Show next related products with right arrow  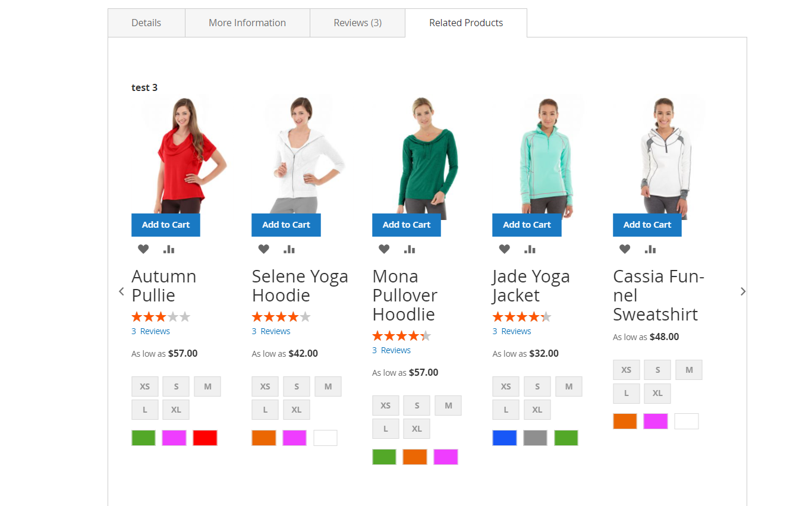point(742,291)
